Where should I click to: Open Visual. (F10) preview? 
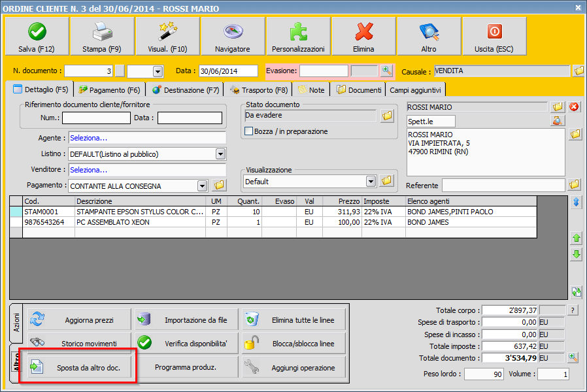167,36
